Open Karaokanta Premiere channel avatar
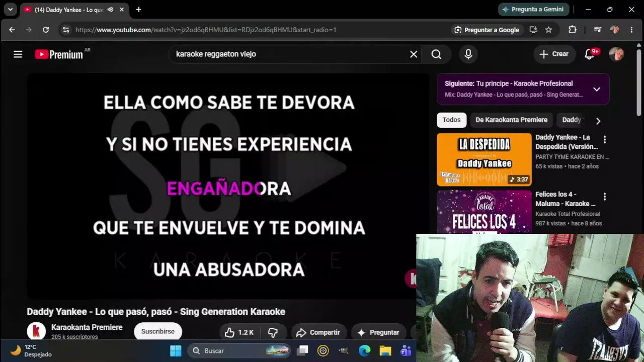The width and height of the screenshot is (644, 362). (36, 332)
